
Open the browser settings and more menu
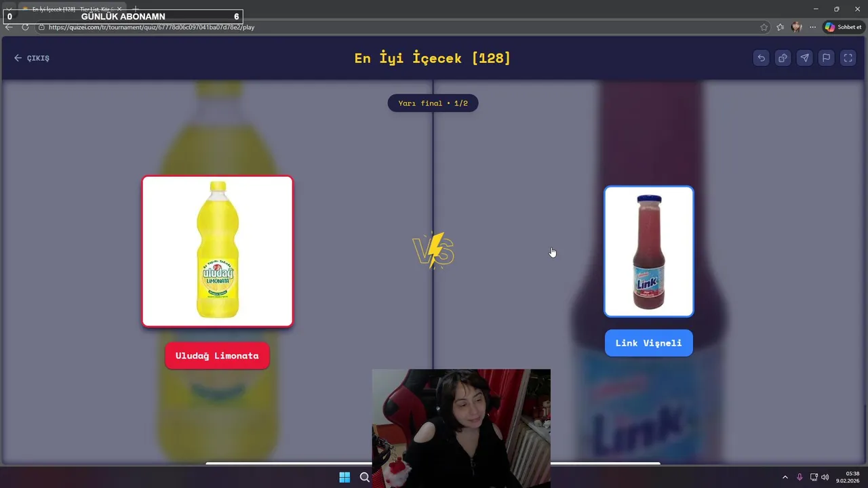tap(812, 27)
